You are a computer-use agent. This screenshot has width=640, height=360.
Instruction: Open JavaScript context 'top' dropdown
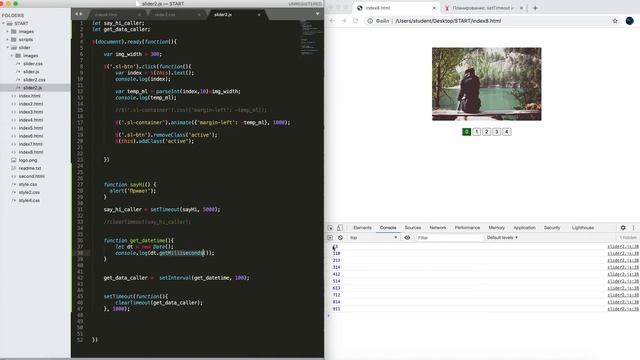[x=373, y=238]
